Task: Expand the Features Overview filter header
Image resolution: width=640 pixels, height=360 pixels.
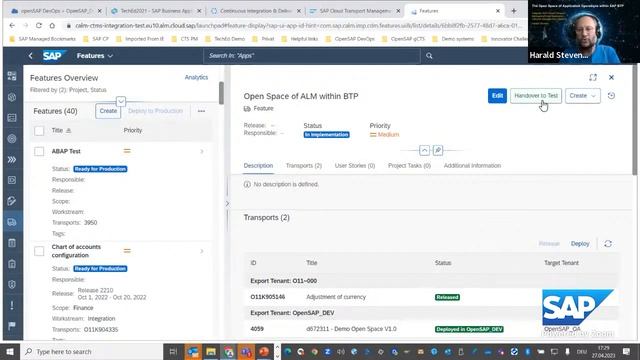Action: click(x=121, y=101)
